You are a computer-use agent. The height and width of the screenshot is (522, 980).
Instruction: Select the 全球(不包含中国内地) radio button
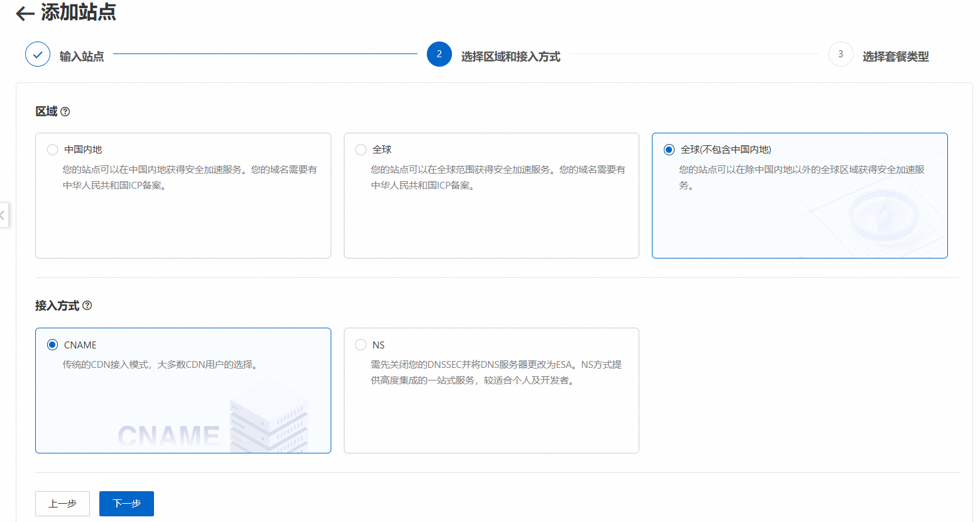(x=669, y=150)
